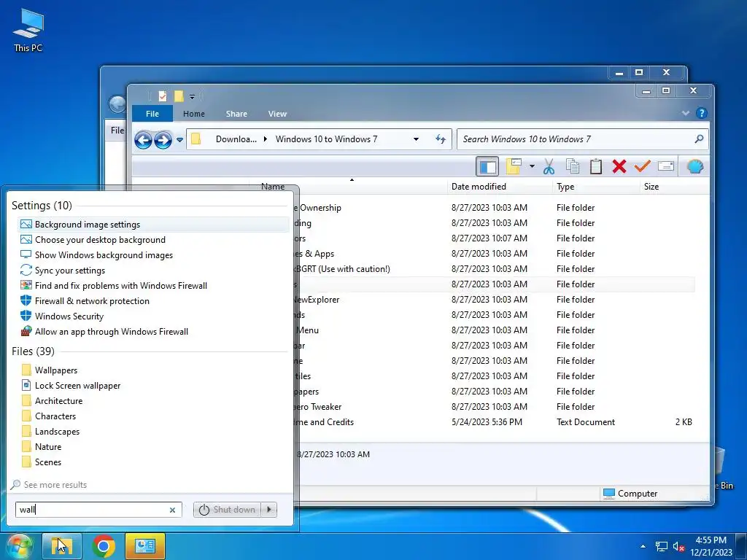This screenshot has width=747, height=560.
Task: Sort by the Type column header
Action: click(x=565, y=187)
